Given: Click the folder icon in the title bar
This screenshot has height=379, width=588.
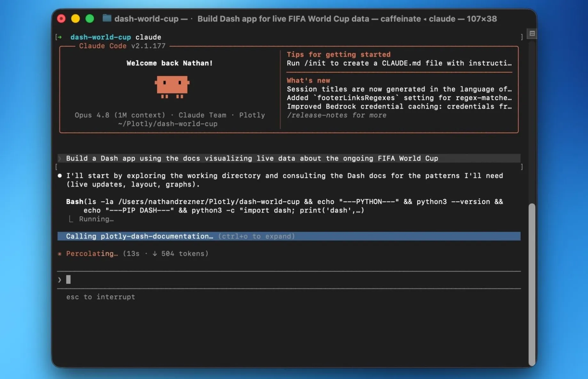Looking at the screenshot, I should point(107,18).
